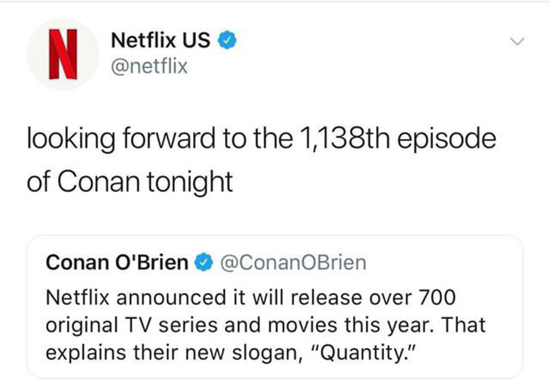This screenshot has width=549, height=392.
Task: Open the Netflix US display name
Action: [161, 39]
